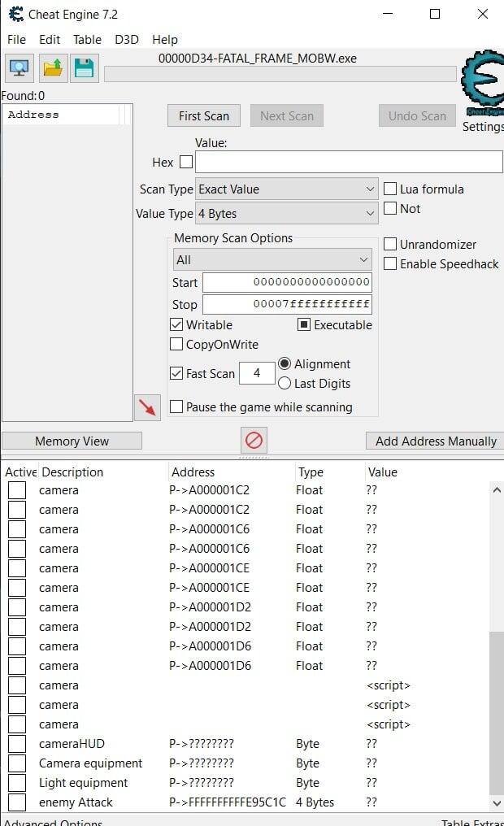Image resolution: width=504 pixels, height=826 pixels.
Task: Select the enemy Attack description
Action: pos(76,802)
